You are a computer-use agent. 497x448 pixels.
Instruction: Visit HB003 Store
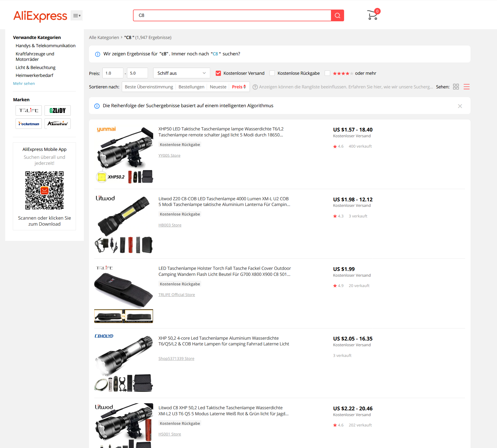click(x=170, y=225)
